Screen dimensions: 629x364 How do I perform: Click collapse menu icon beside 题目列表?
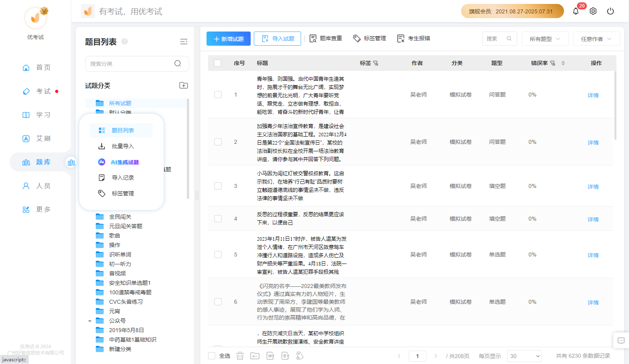184,42
